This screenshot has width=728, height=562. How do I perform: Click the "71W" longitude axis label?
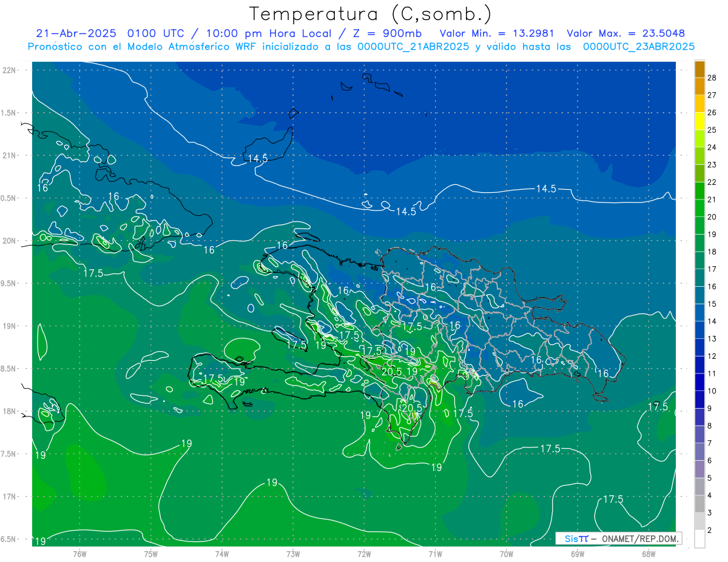pos(435,554)
